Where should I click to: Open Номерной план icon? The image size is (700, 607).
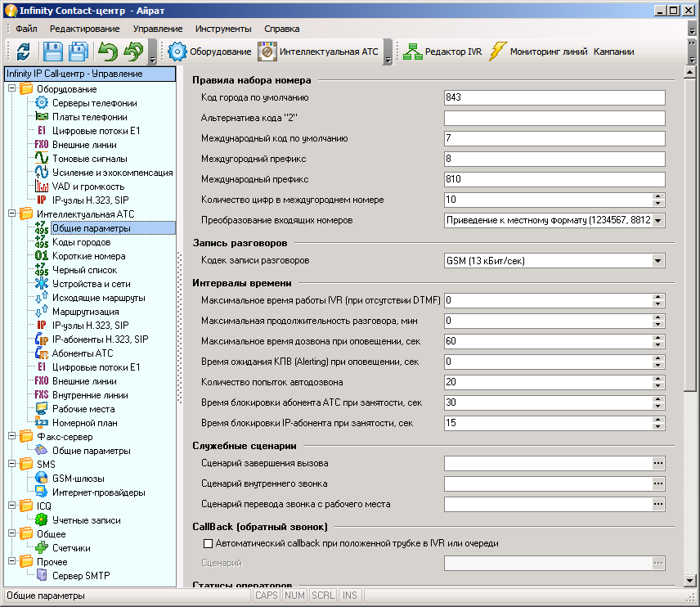42,423
